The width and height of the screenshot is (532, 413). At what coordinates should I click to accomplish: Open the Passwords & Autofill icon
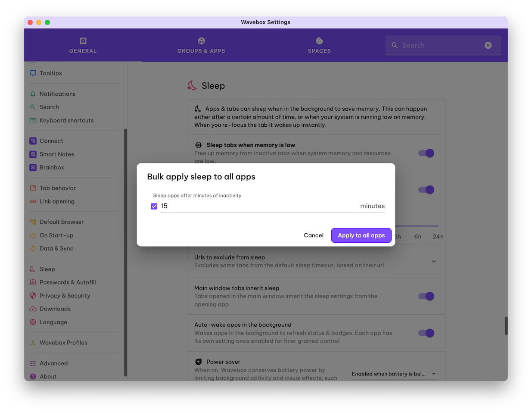point(33,282)
